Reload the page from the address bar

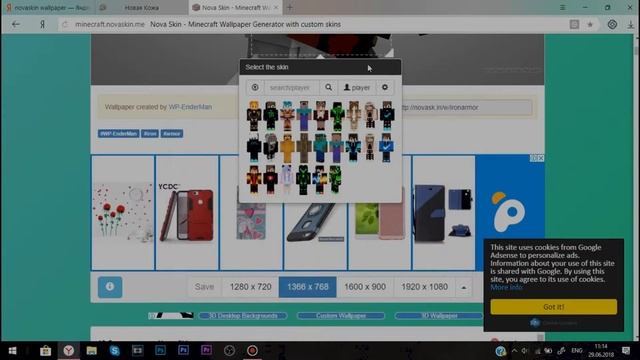pos(65,24)
